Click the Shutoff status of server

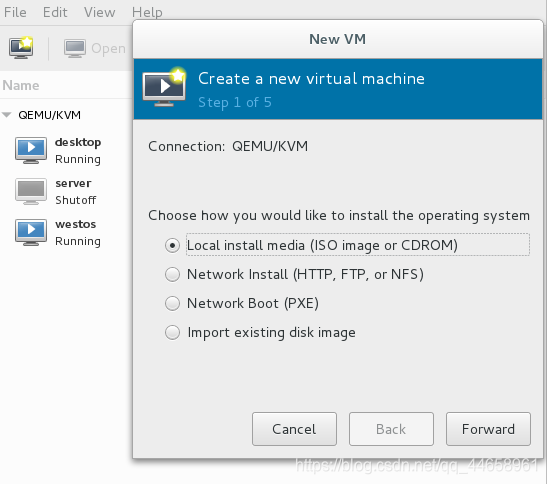tap(75, 200)
